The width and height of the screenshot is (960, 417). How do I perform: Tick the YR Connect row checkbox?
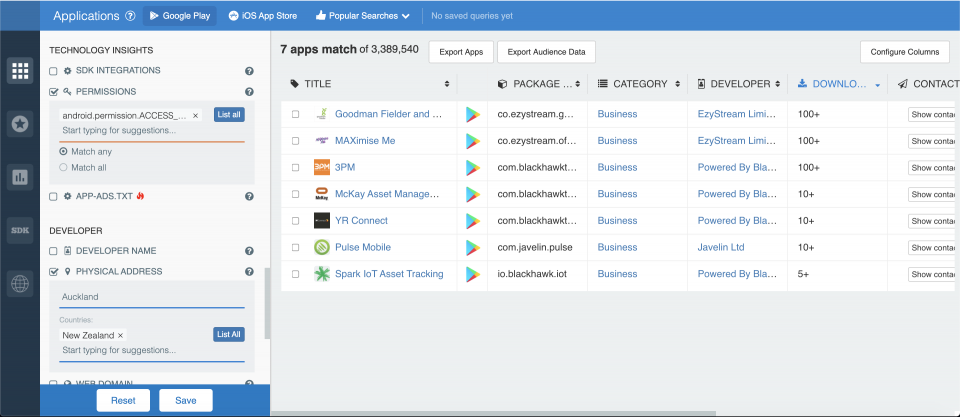click(x=296, y=221)
